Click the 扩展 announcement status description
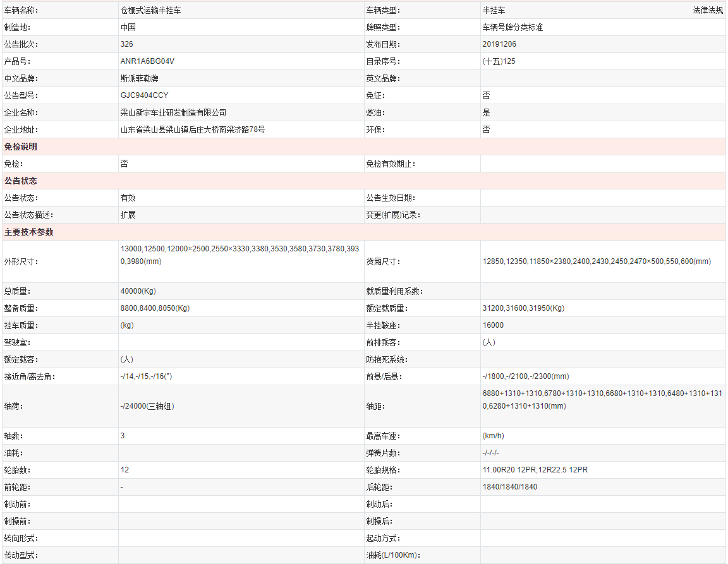The image size is (728, 564). tap(128, 215)
